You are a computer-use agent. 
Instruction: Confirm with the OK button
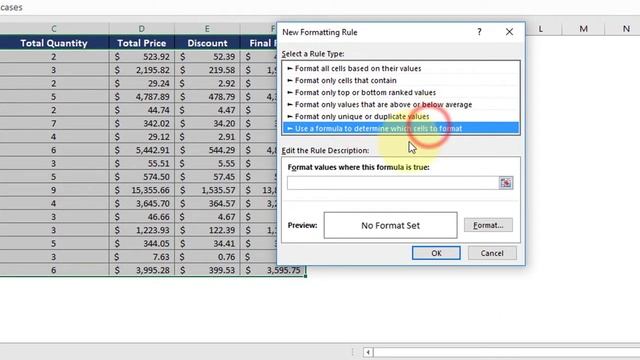pos(436,253)
